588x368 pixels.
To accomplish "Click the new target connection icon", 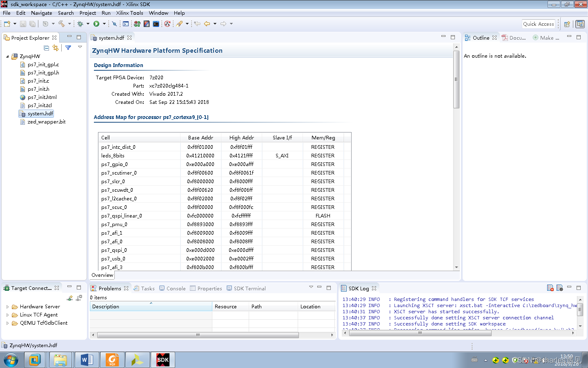I will 70,298.
